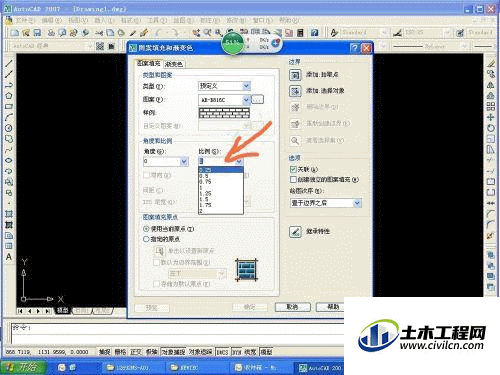Open the 编辑 Edit menu
The image size is (500, 375).
pyautogui.click(x=51, y=20)
